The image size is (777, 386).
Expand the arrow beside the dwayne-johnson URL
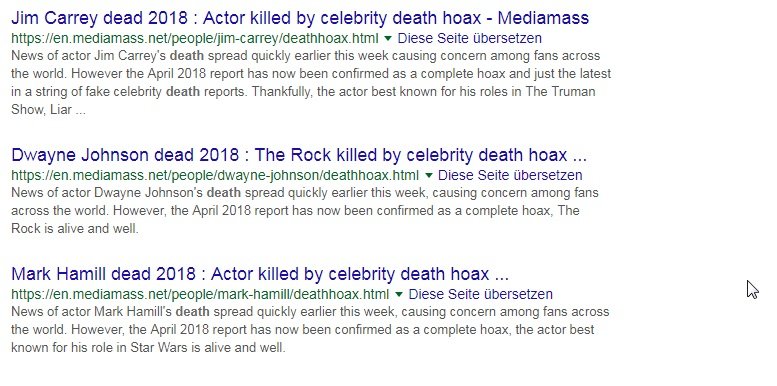coord(429,175)
